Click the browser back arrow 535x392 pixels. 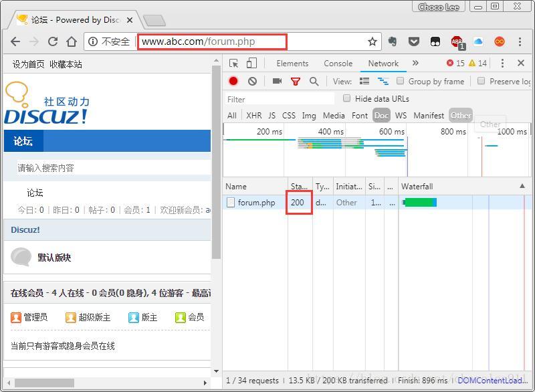coord(15,41)
